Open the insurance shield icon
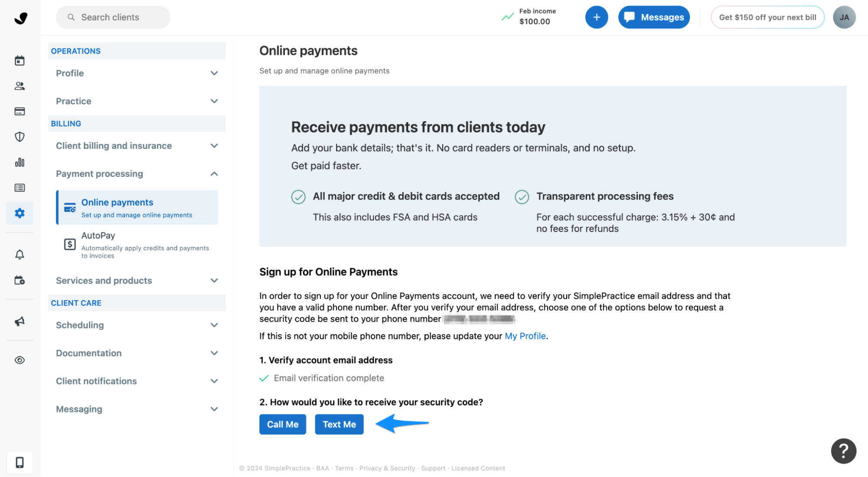The width and height of the screenshot is (868, 477). tap(20, 137)
